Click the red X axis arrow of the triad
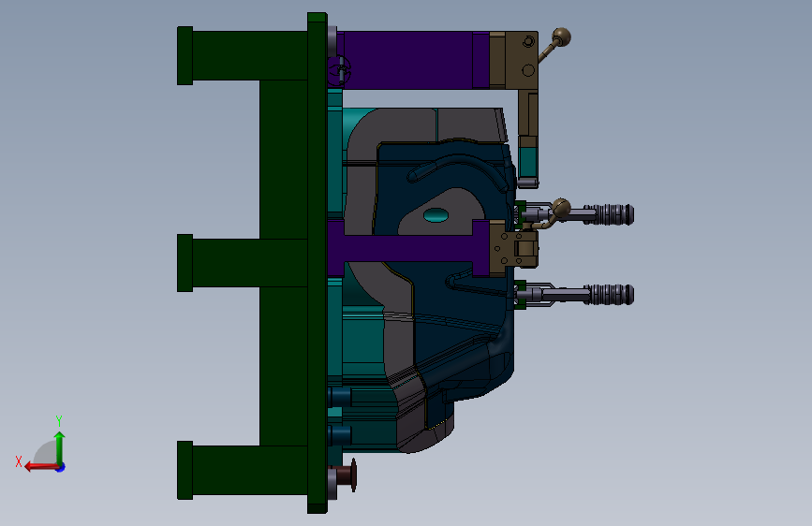812x526 pixels. pos(41,467)
